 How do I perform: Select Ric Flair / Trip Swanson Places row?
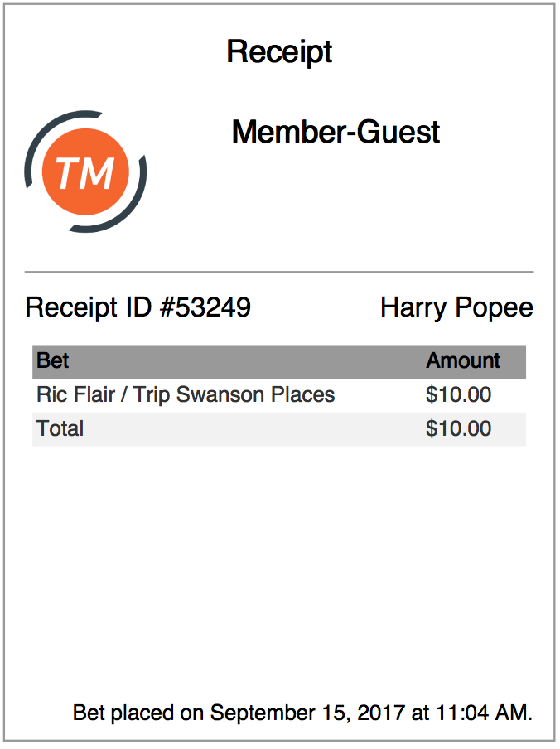click(279, 395)
